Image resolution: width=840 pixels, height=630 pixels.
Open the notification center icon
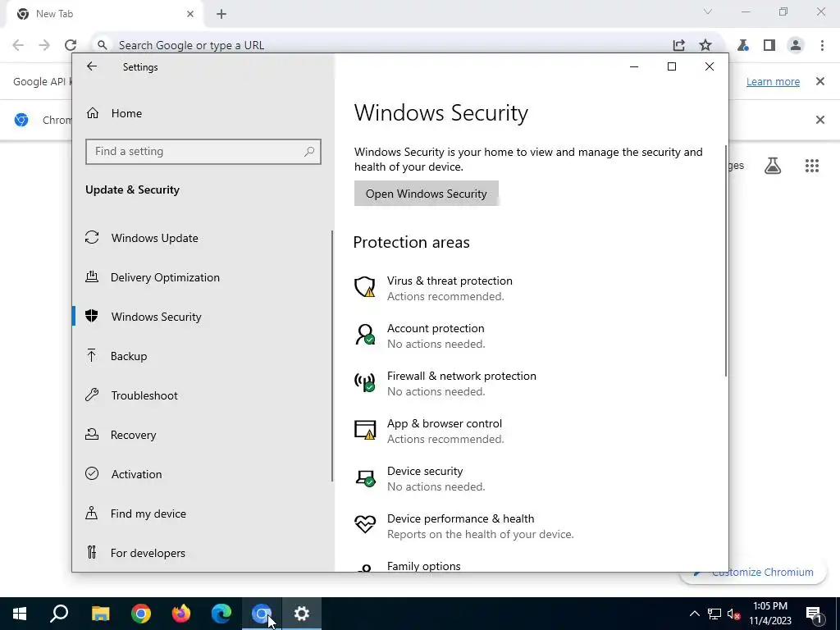(x=814, y=614)
